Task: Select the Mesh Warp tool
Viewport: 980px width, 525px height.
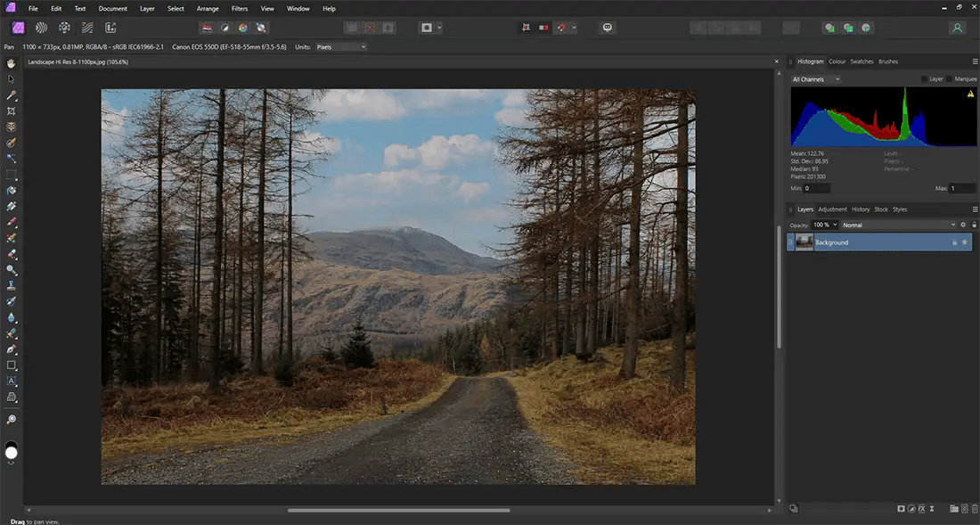Action: (12, 397)
